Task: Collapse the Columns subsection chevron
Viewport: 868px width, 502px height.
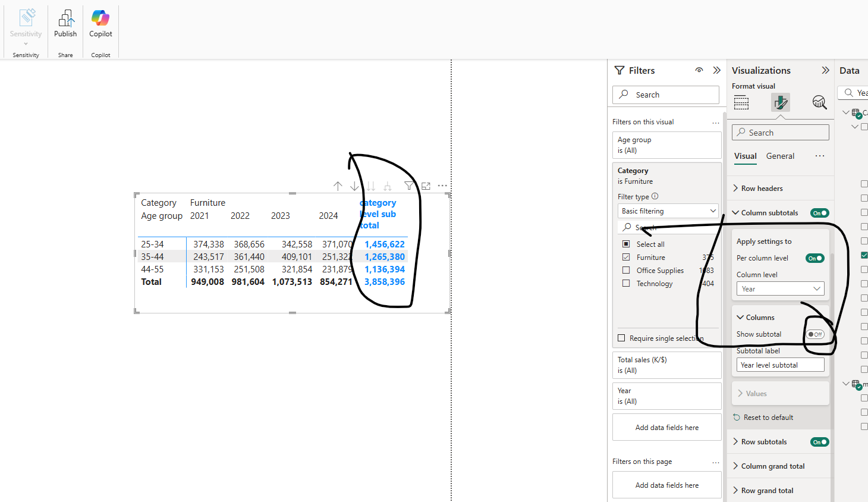Action: [740, 318]
